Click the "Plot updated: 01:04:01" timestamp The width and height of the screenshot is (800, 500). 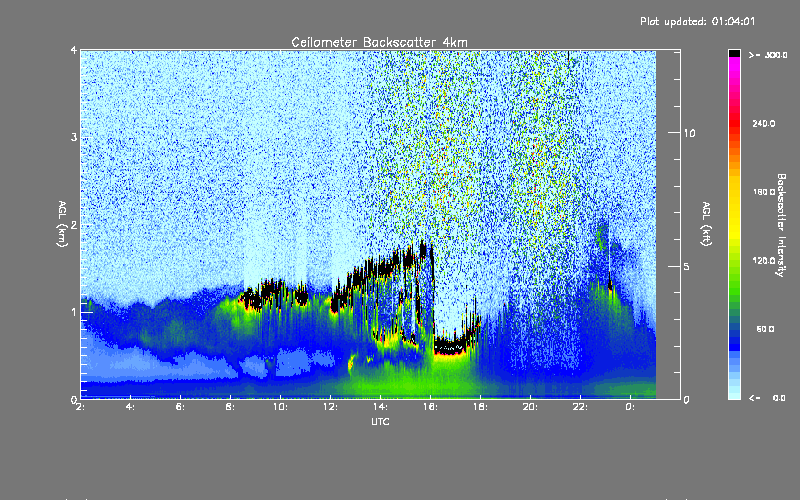[697, 21]
